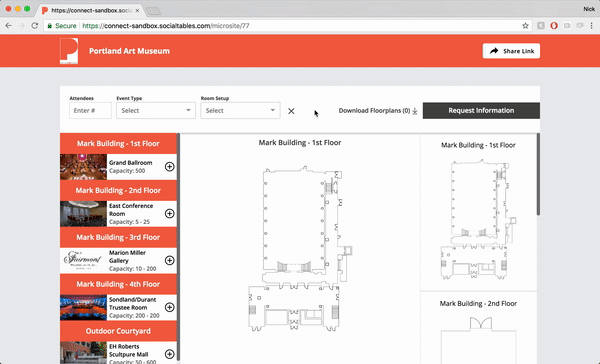This screenshot has width=600, height=364.
Task: Click 'Capacity: 5 - 25' text
Action: pos(129,222)
